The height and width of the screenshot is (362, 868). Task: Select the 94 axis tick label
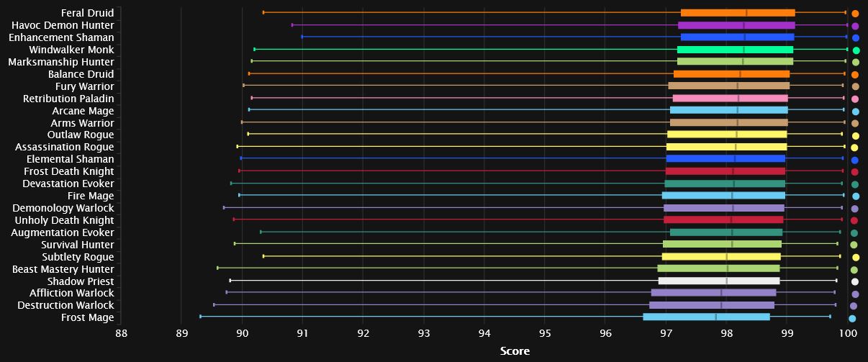coord(484,333)
